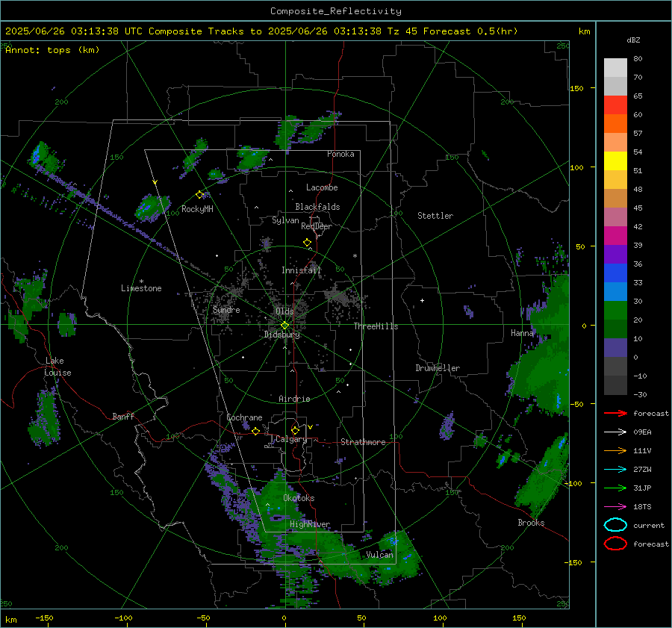Click the bright green 20-30 dBZ swatch
The image size is (672, 628).
click(615, 311)
